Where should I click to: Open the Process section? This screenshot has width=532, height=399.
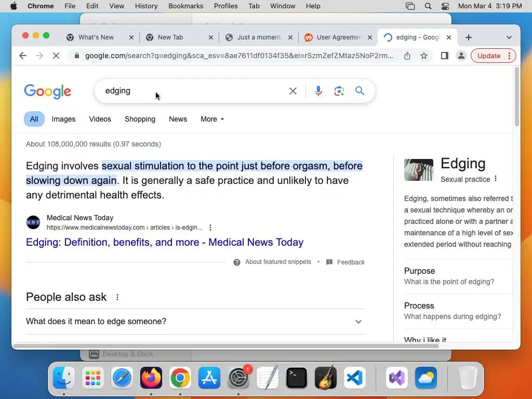[458, 311]
